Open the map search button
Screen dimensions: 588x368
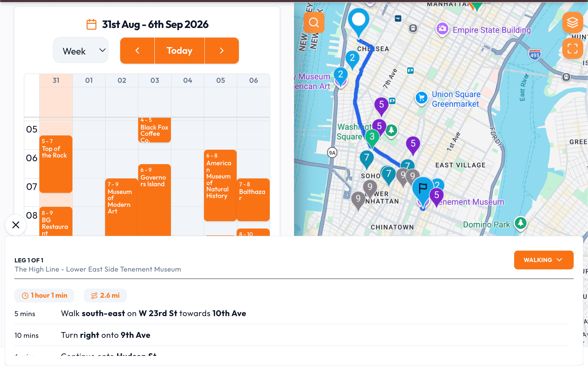[314, 22]
